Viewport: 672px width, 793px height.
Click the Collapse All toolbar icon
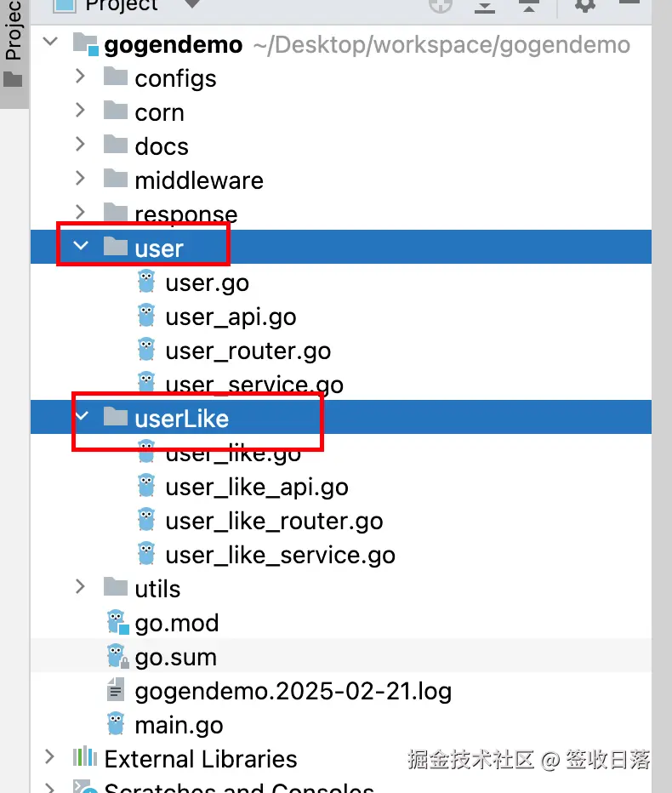(529, 6)
